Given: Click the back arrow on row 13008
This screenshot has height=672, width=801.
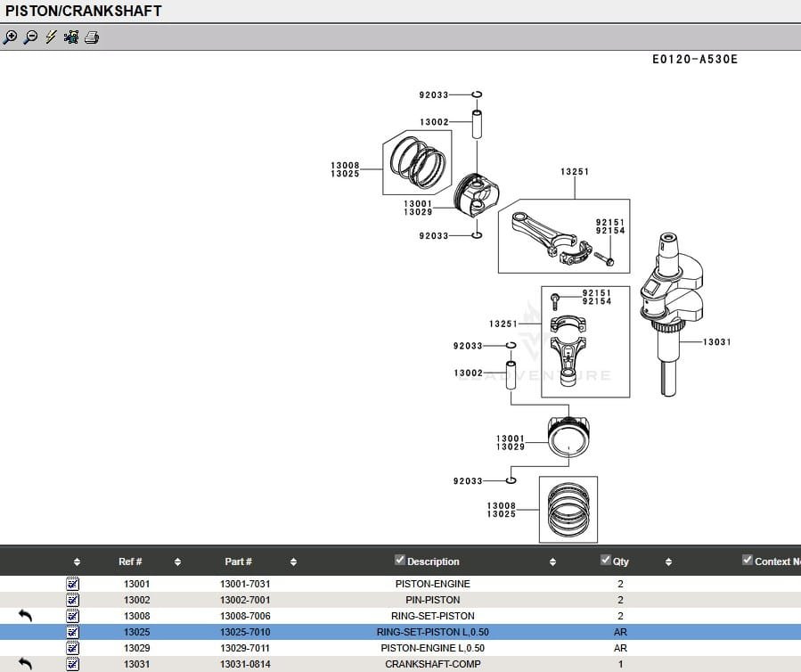Looking at the screenshot, I should (25, 616).
